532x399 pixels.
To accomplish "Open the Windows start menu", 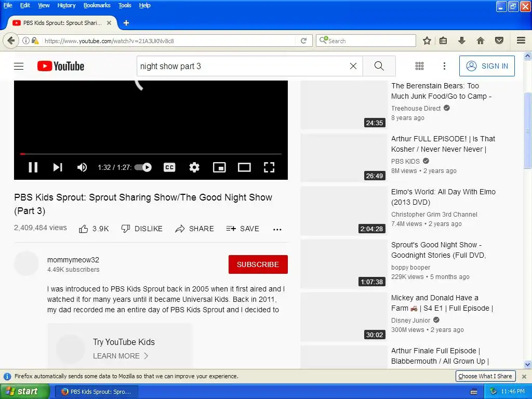I will coord(24,392).
